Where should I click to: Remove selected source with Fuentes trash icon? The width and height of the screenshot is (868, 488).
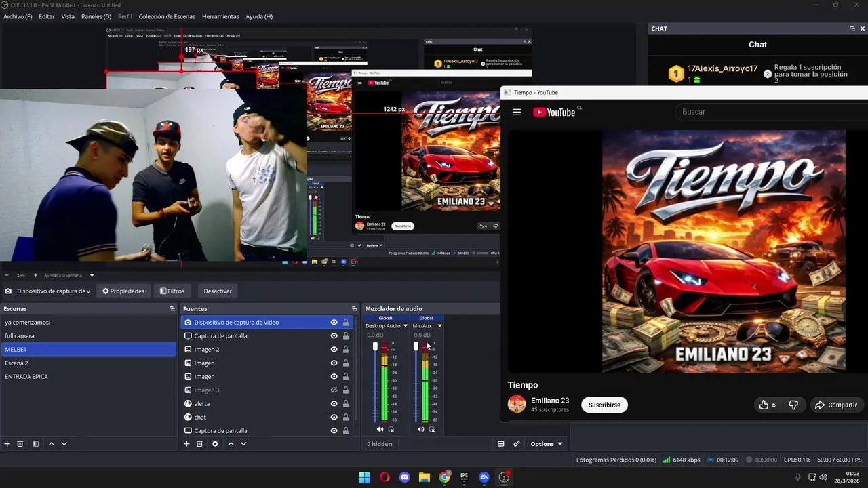[x=199, y=444]
